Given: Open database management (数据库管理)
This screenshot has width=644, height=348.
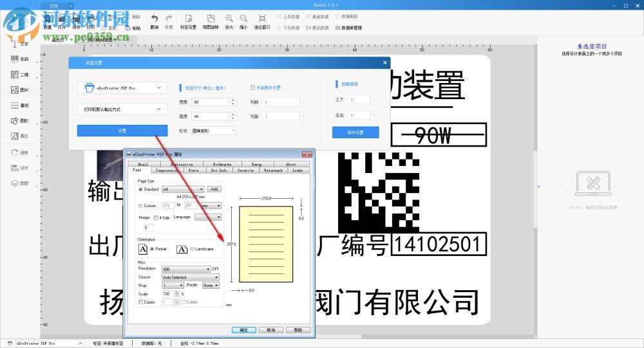Looking at the screenshot, I should pyautogui.click(x=348, y=28).
